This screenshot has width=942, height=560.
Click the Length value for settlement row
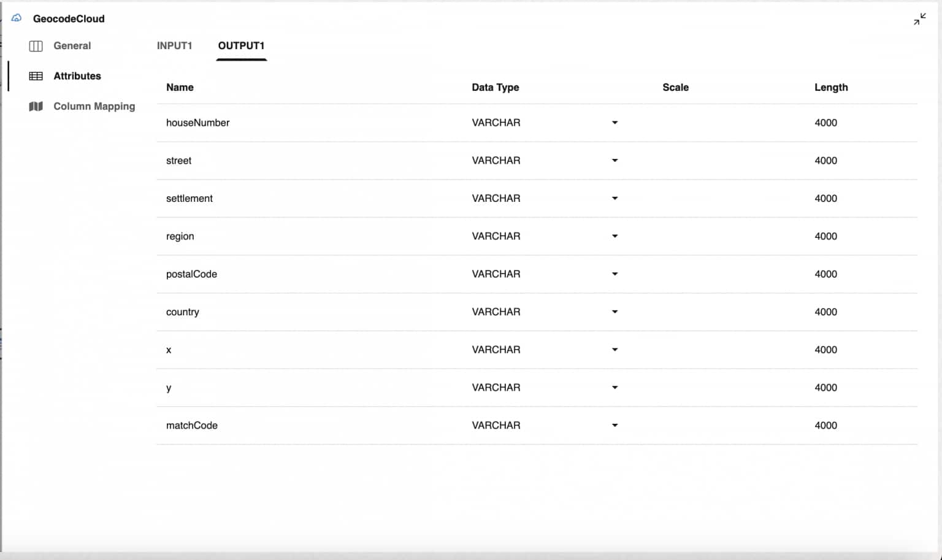(x=825, y=198)
